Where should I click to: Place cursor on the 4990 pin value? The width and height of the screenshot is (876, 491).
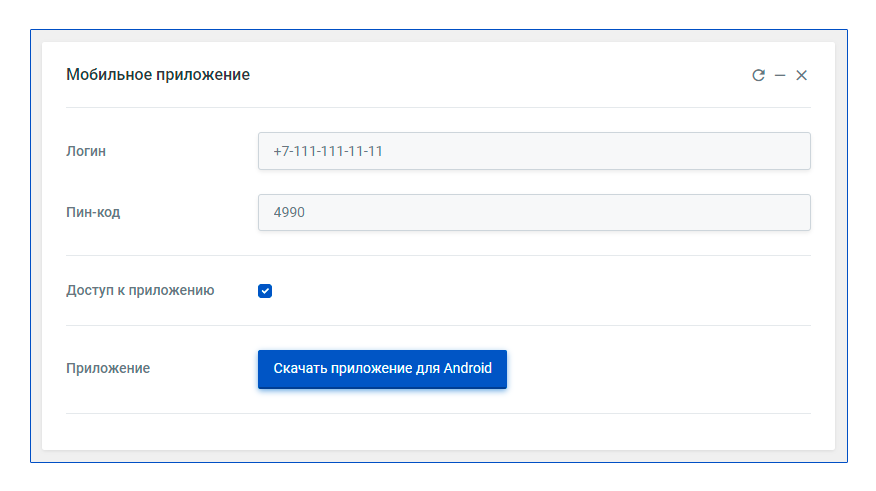point(289,212)
